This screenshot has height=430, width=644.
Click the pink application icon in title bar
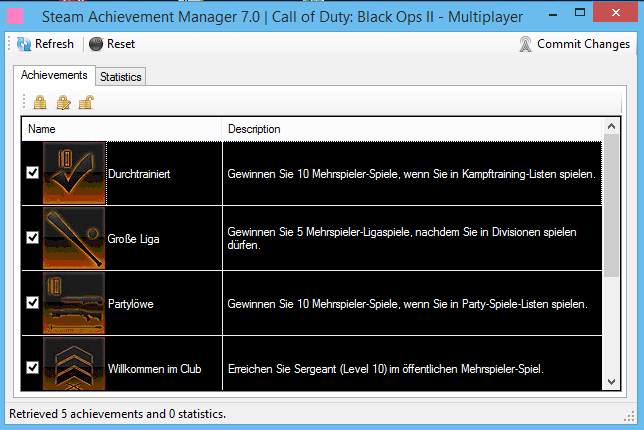tap(15, 17)
